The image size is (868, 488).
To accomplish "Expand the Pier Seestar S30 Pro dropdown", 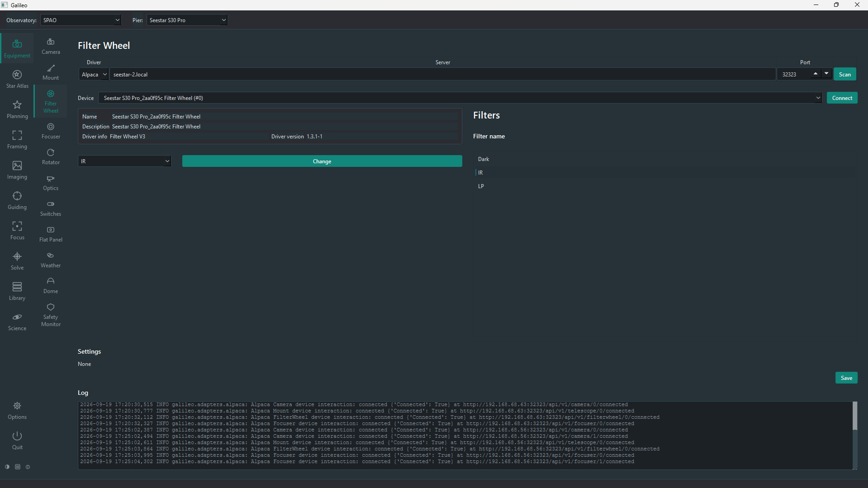I will coord(187,20).
